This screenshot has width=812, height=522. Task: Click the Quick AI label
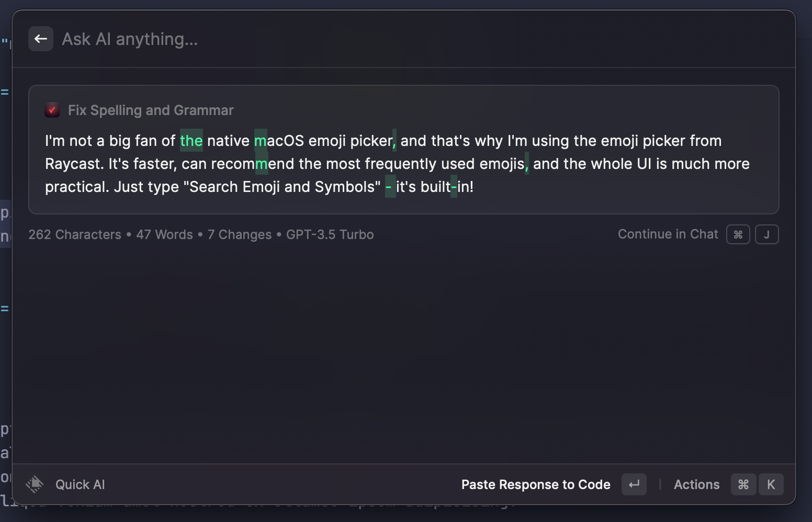click(x=80, y=485)
